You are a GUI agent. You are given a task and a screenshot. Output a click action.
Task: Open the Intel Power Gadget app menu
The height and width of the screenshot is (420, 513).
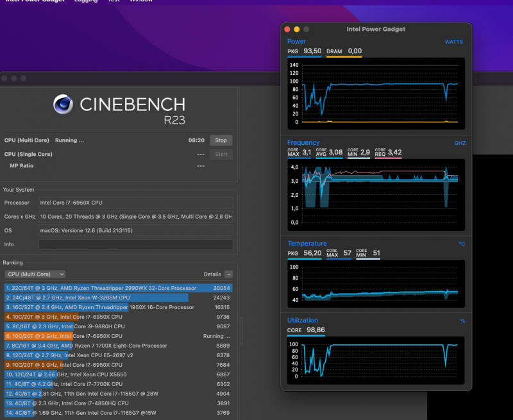tap(35, 1)
